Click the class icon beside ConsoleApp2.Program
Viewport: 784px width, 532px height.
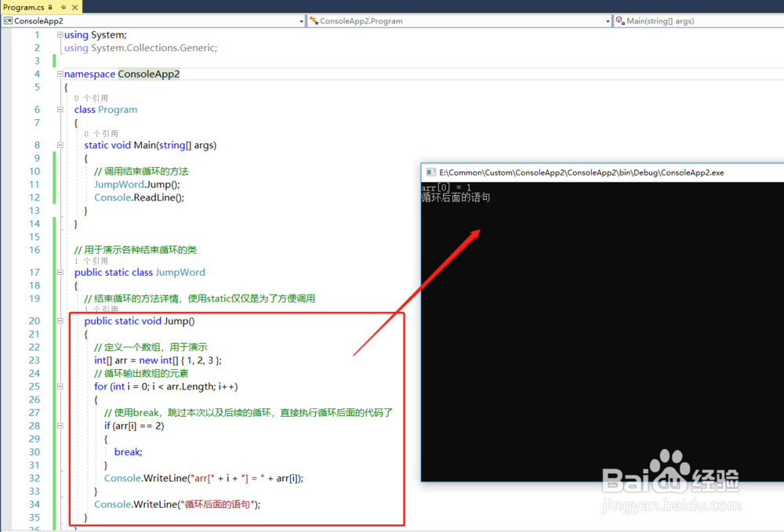pos(314,20)
